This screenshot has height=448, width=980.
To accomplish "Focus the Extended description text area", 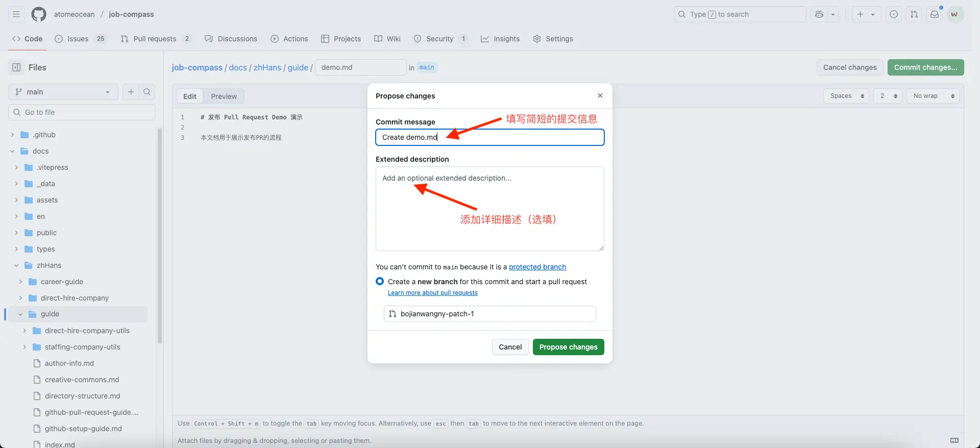I will [490, 209].
